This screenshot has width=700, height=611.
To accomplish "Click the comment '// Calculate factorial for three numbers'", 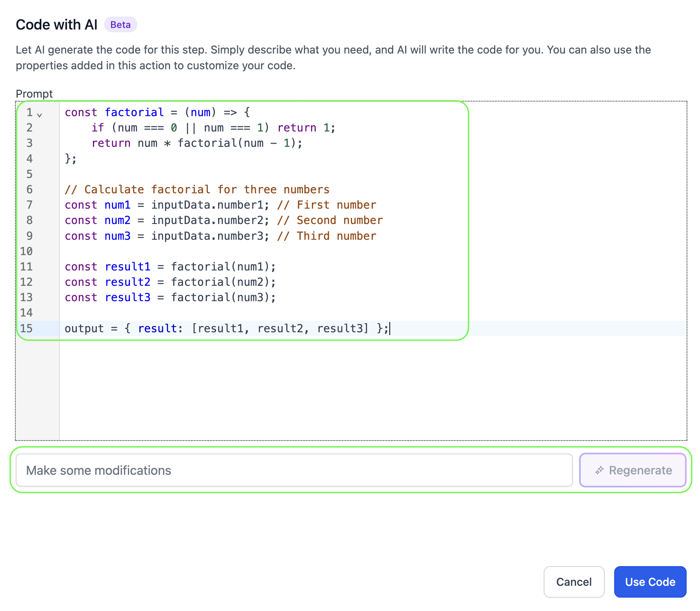I will 197,189.
